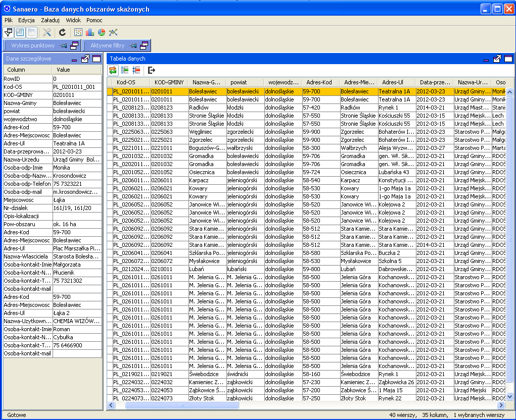Sort by the KOD-GMINY column header

[169, 82]
